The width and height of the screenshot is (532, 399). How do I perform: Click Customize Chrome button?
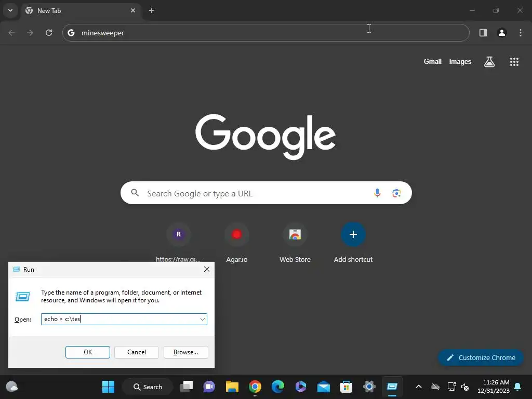[481, 357]
